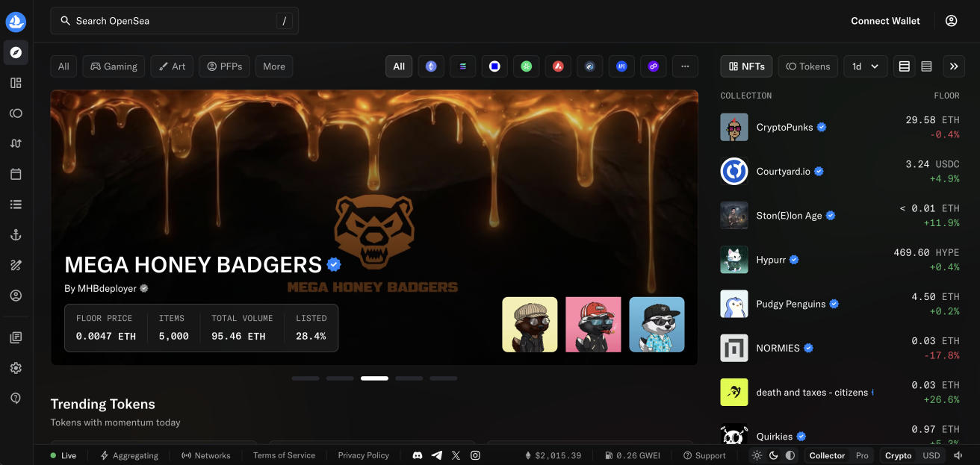Open the account profile icon at top right
Viewport: 980px width, 465px height.
(951, 21)
